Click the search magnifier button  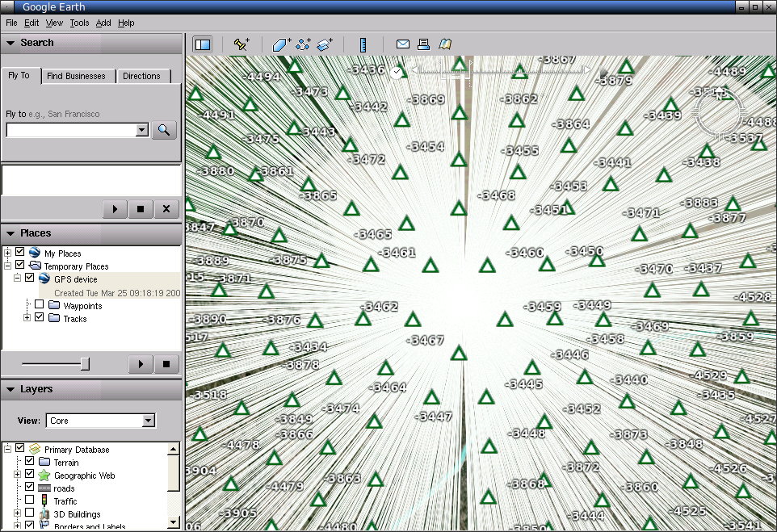click(x=164, y=130)
